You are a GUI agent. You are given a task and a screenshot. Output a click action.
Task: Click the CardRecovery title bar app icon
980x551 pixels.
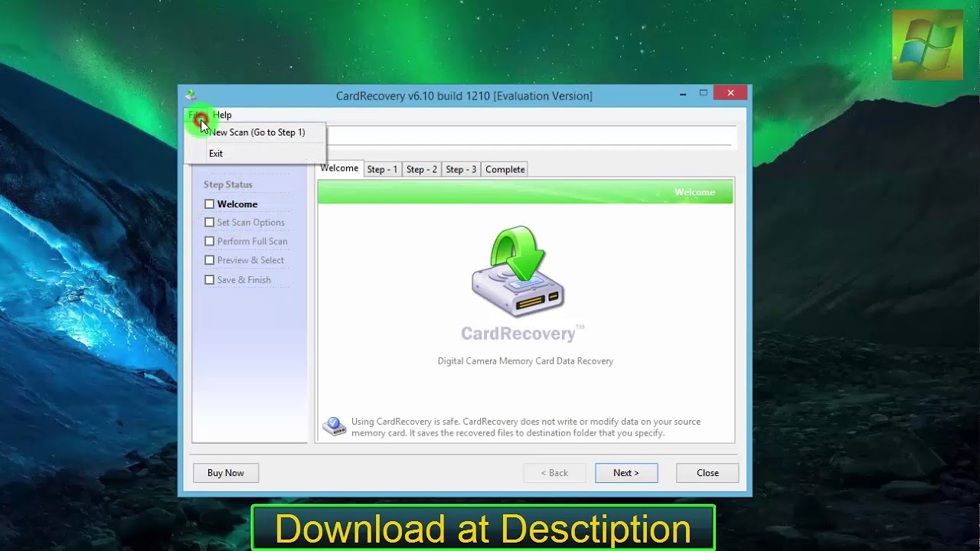tap(191, 95)
